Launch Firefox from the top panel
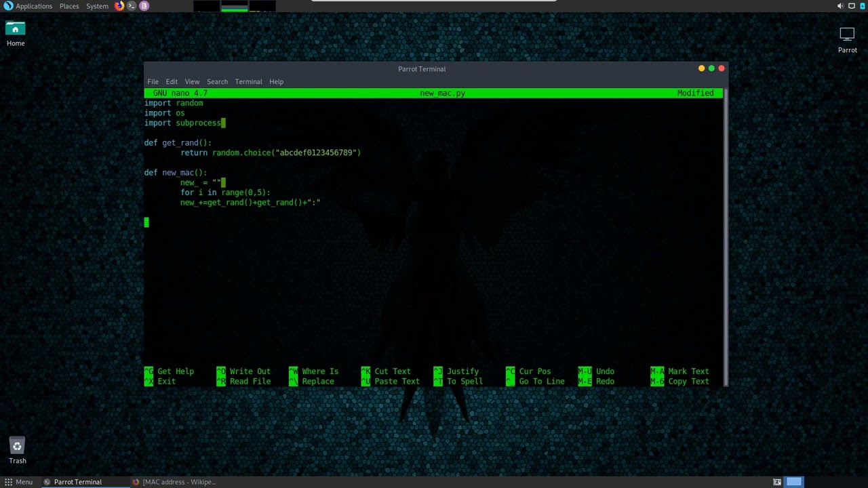This screenshot has width=868, height=488. tap(119, 6)
